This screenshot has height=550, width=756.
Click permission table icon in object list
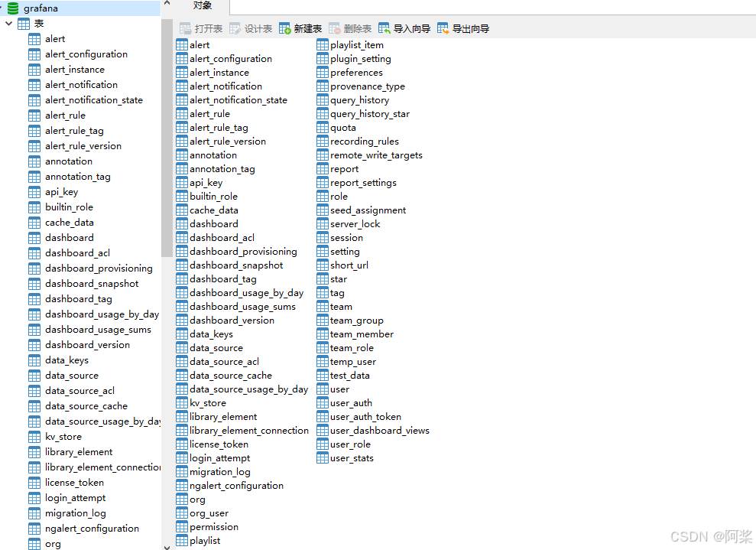tap(182, 527)
